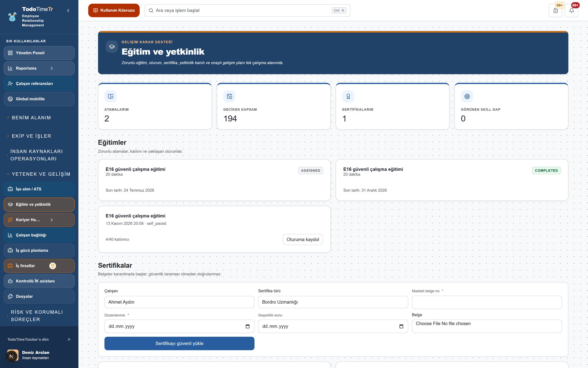This screenshot has width=588, height=368.
Task: Open the İşe alım / ATS menu item
Action: click(39, 189)
